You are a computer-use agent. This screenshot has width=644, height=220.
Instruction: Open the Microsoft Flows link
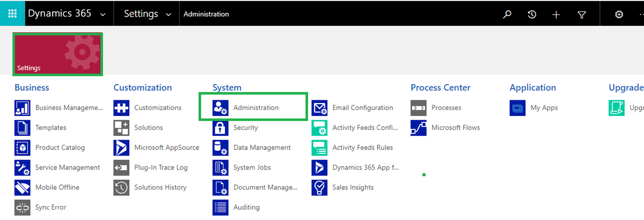pyautogui.click(x=456, y=128)
